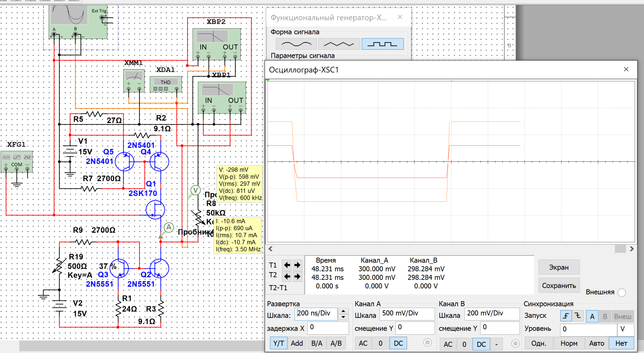Image resolution: width=644 pixels, height=353 pixels.
Task: Select triangle waveform in function generator
Action: click(x=339, y=44)
